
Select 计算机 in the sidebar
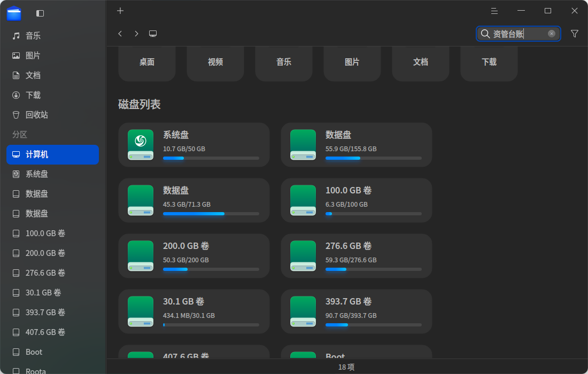(52, 154)
